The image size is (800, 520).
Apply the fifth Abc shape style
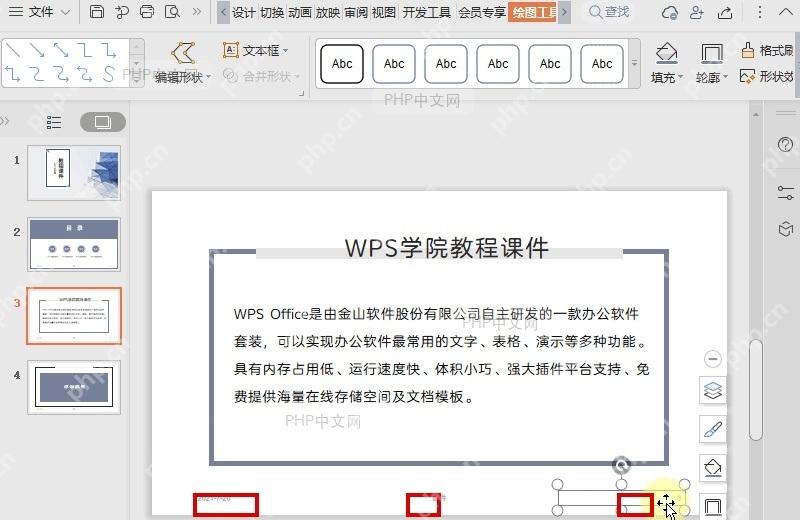tap(550, 64)
